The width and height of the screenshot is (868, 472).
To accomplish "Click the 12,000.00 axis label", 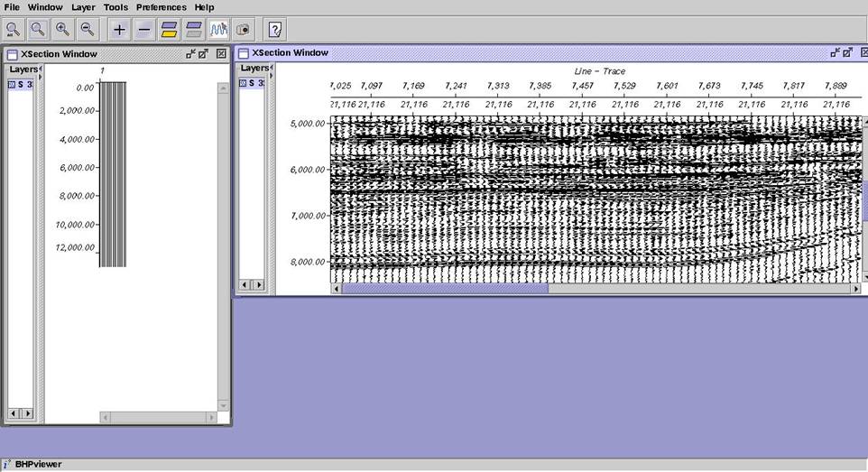I will pos(75,247).
